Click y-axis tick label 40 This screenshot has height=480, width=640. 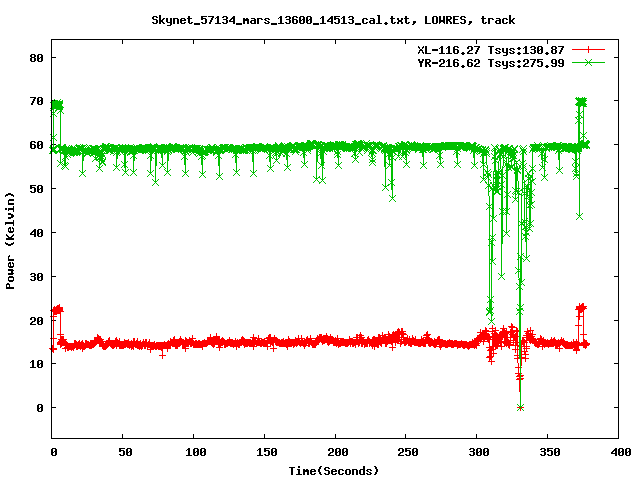pyautogui.click(x=36, y=233)
